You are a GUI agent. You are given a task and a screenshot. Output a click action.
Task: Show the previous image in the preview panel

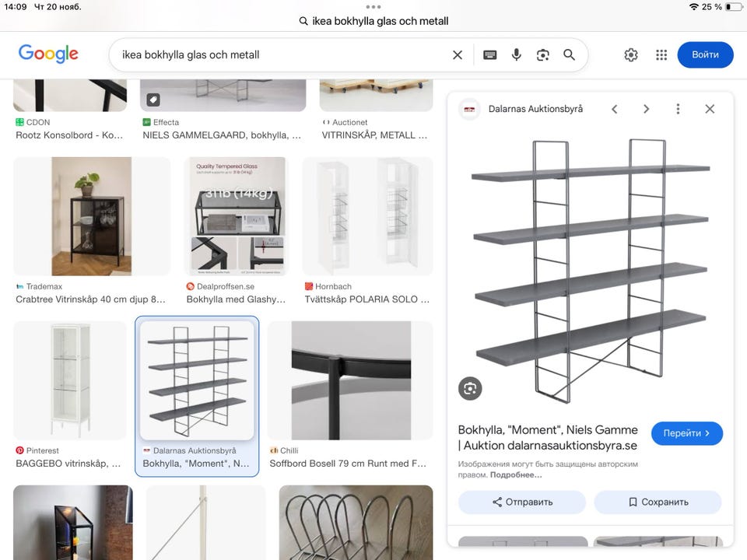(614, 109)
